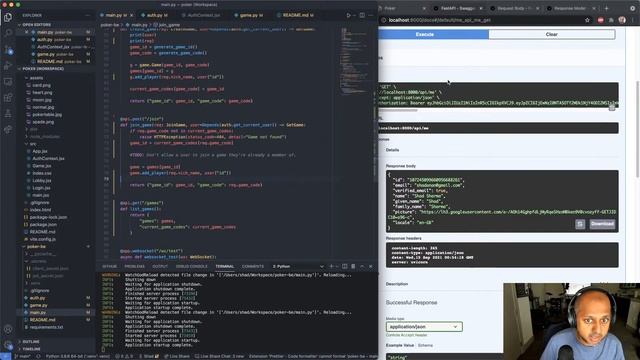Maximize the terminal panel with the chevron
640x360 pixels.
tap(362, 266)
